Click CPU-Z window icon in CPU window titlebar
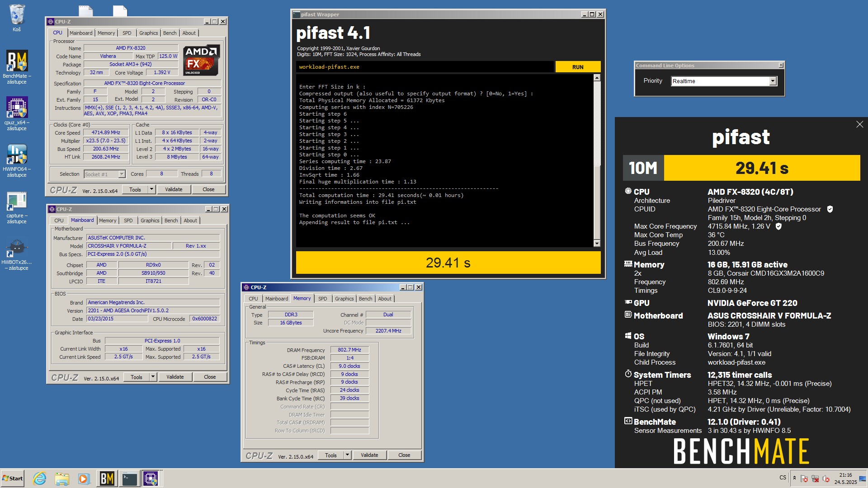Image resolution: width=868 pixels, height=488 pixels. click(51, 22)
